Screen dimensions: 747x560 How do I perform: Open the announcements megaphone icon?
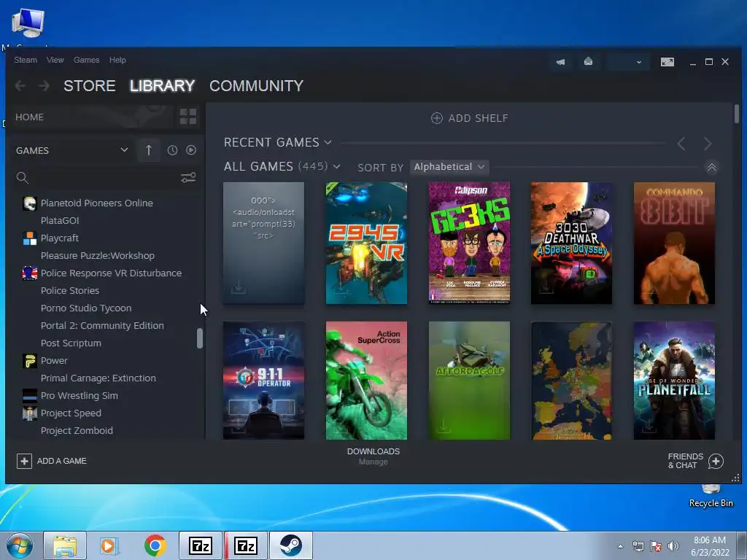(561, 62)
